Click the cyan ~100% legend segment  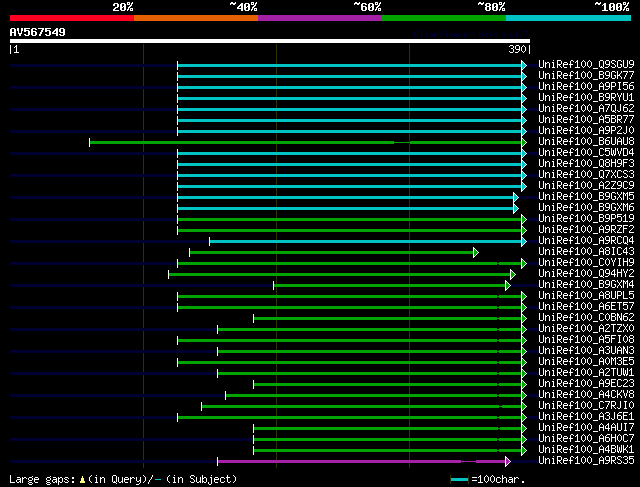pyautogui.click(x=568, y=18)
